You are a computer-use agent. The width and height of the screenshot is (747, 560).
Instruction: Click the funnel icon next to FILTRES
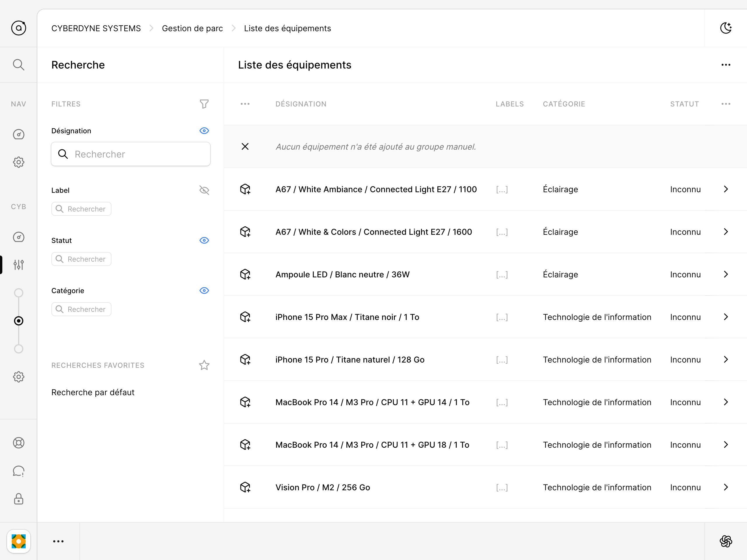[204, 104]
